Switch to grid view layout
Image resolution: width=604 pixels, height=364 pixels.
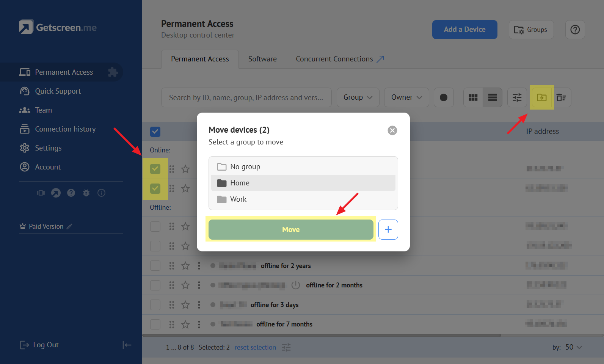click(473, 97)
